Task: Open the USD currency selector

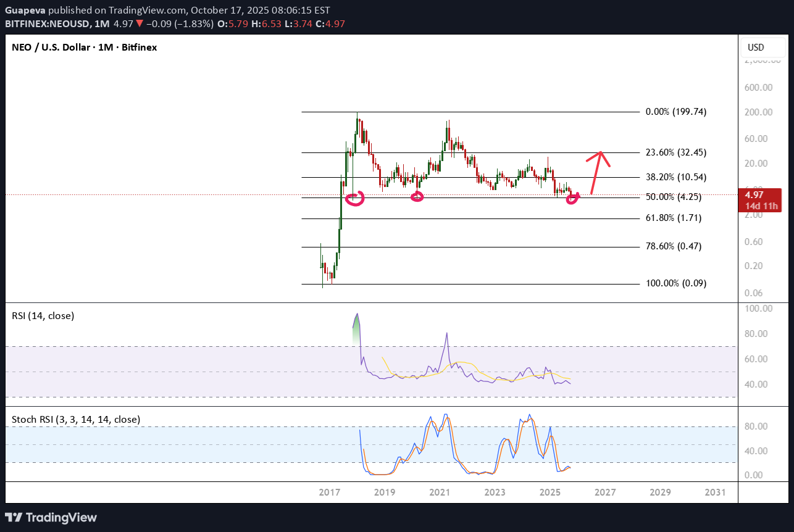Action: 756,48
